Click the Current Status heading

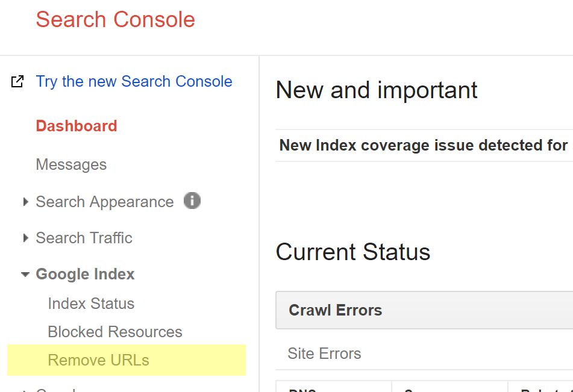click(x=353, y=252)
